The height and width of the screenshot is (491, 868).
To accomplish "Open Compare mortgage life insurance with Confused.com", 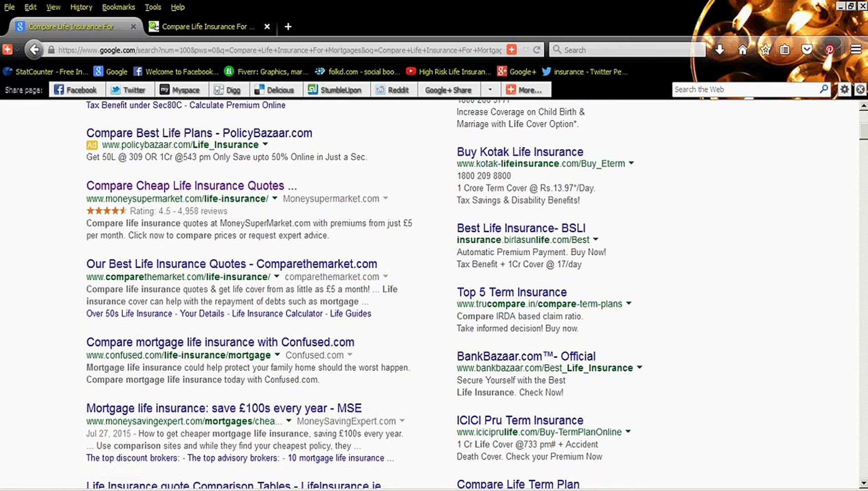I will tap(220, 342).
